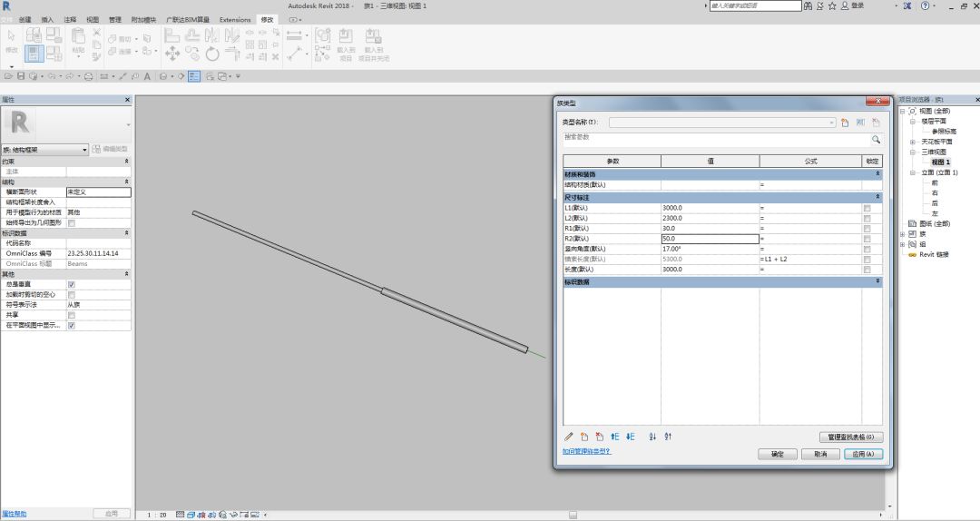
Task: Open the 注释 ribbon tab
Action: pos(70,19)
